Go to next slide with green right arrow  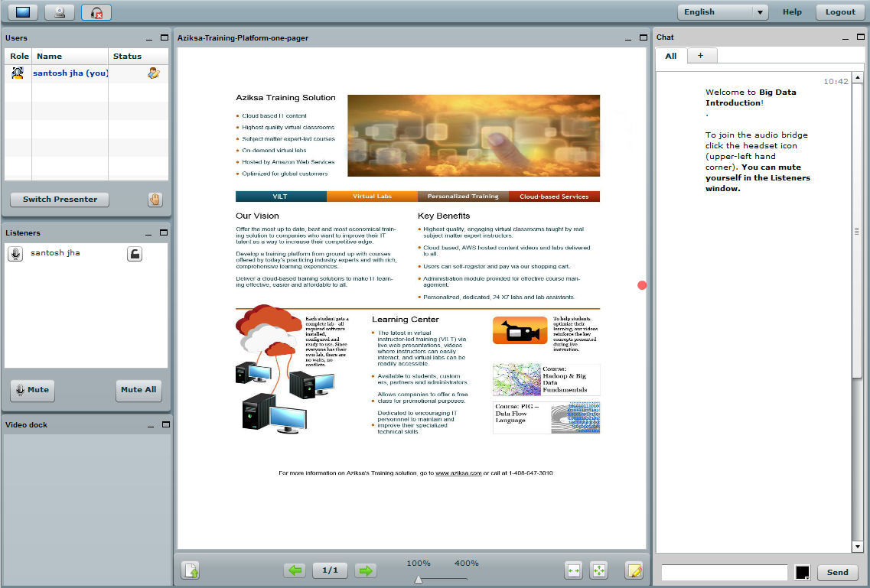point(366,570)
